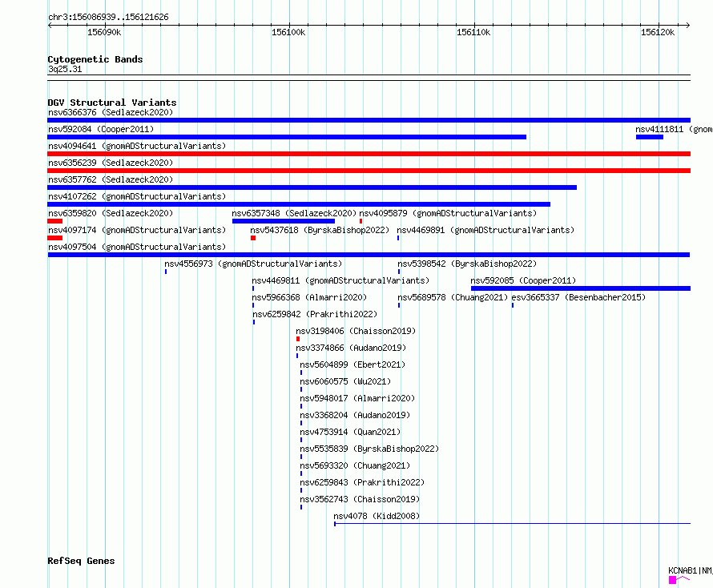713x588 pixels.
Task: Click the nsv3198406 (Chaisson2019) label
Action: click(x=356, y=331)
